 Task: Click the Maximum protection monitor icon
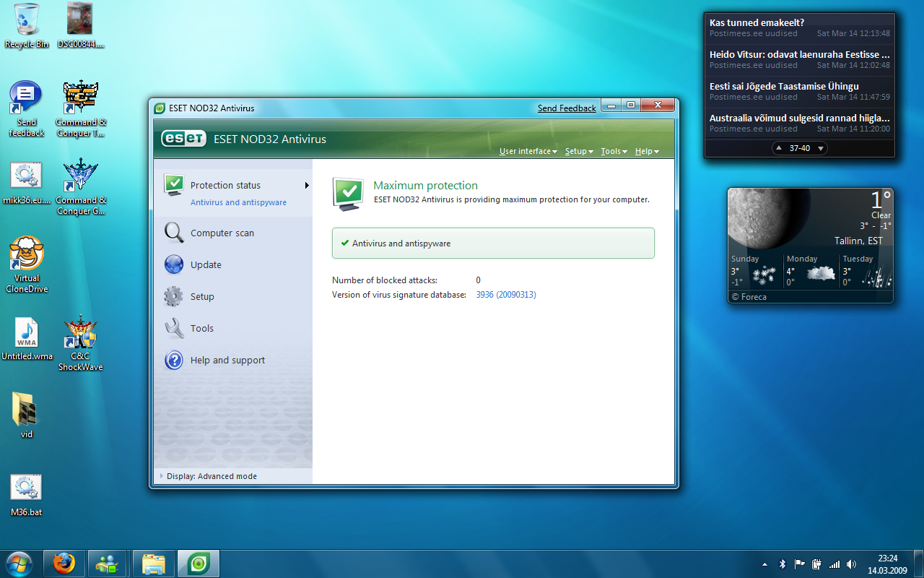click(348, 194)
